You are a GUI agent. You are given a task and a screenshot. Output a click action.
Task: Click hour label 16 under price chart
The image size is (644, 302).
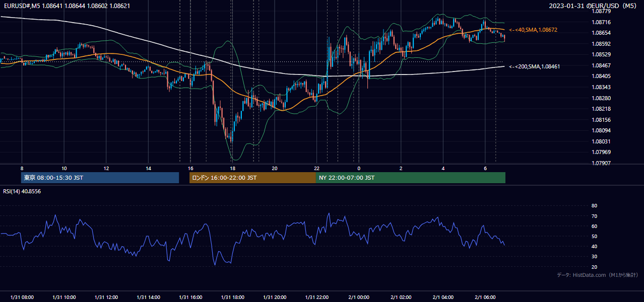190,168
